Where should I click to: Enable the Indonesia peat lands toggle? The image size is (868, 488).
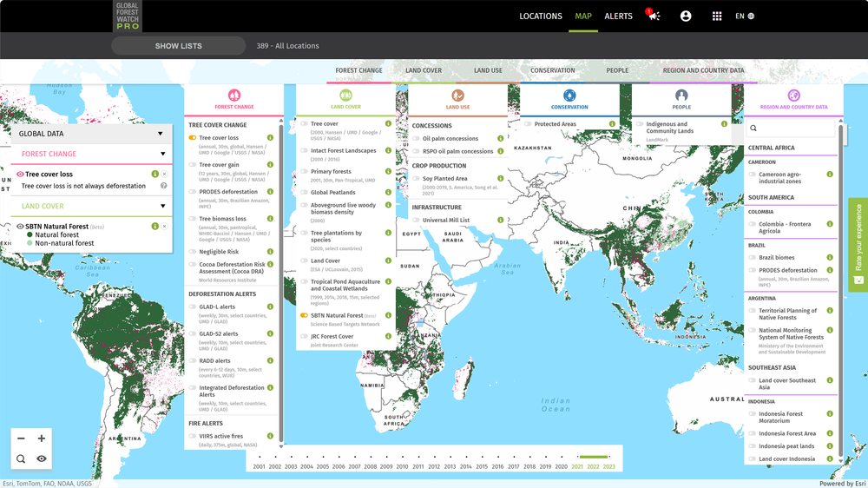tap(753, 446)
